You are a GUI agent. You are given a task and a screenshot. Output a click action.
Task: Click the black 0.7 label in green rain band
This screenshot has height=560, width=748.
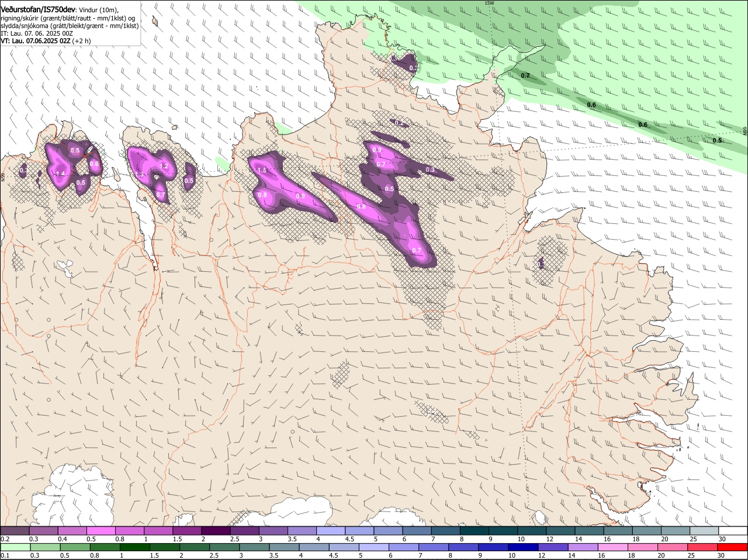[525, 75]
